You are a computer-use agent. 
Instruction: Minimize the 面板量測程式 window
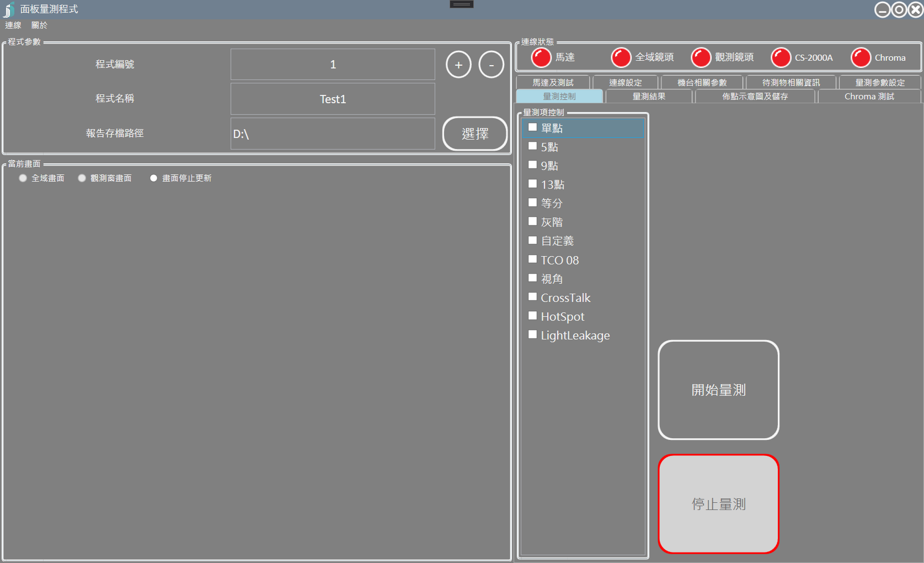tap(883, 10)
